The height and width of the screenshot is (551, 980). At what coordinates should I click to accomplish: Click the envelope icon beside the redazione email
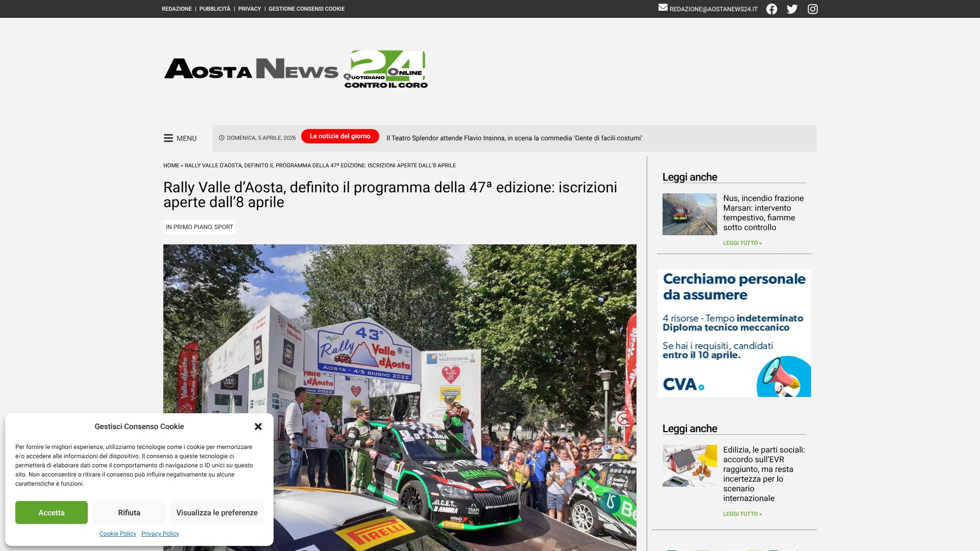tap(663, 7)
